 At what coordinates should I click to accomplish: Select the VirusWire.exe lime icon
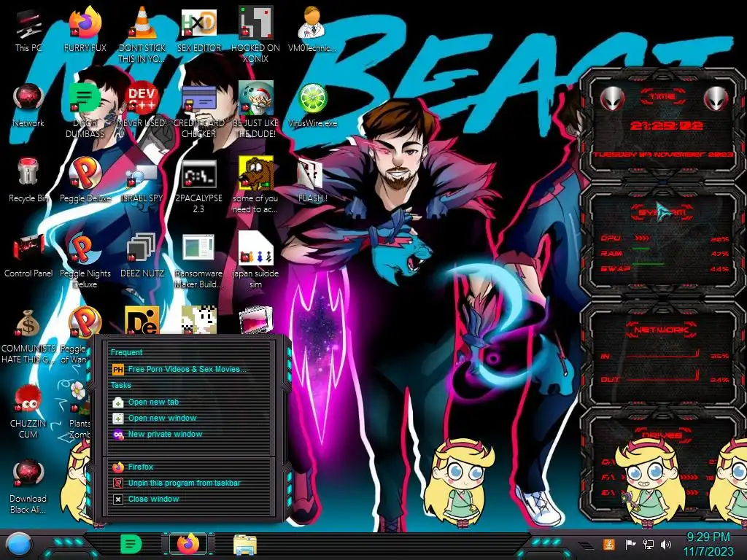click(312, 105)
